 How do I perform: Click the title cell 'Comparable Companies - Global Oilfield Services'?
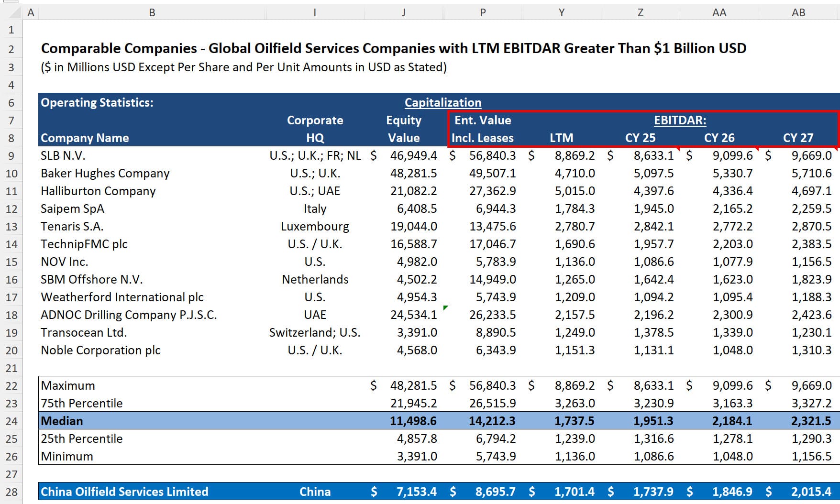pos(394,48)
